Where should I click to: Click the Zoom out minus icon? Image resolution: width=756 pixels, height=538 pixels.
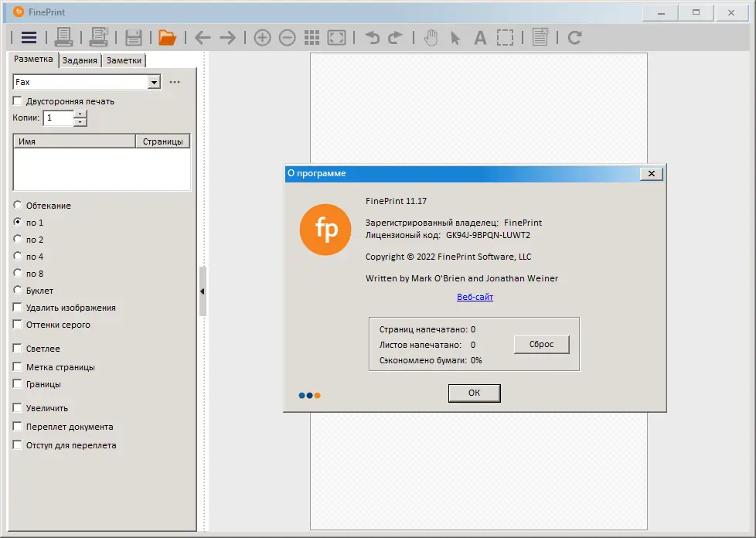coord(288,38)
